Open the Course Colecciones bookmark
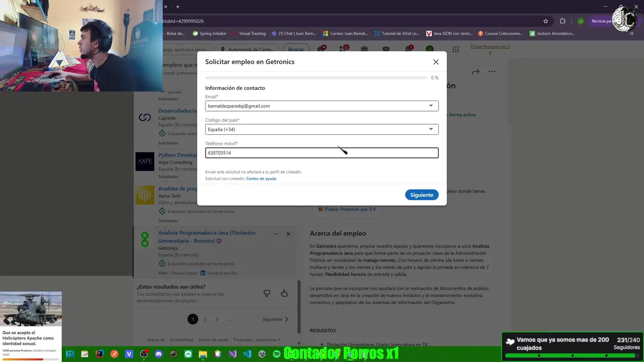Viewport: 644px width, 362px height. coord(501,34)
